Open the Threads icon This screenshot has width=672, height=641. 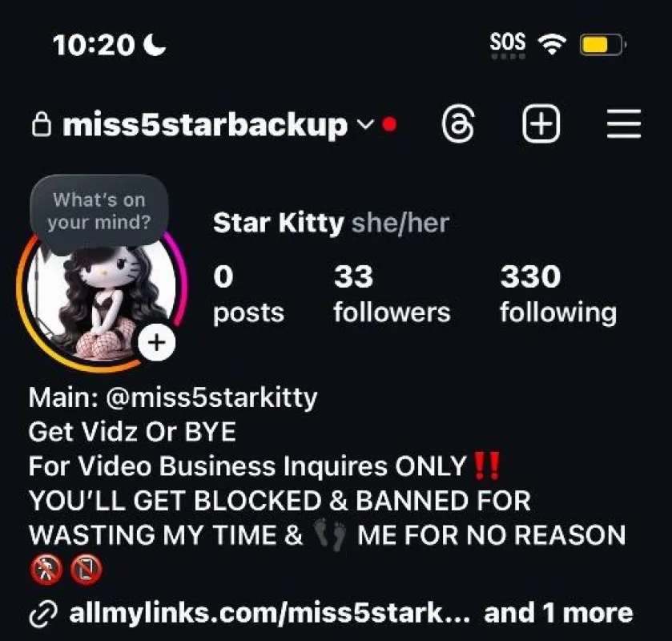(458, 124)
